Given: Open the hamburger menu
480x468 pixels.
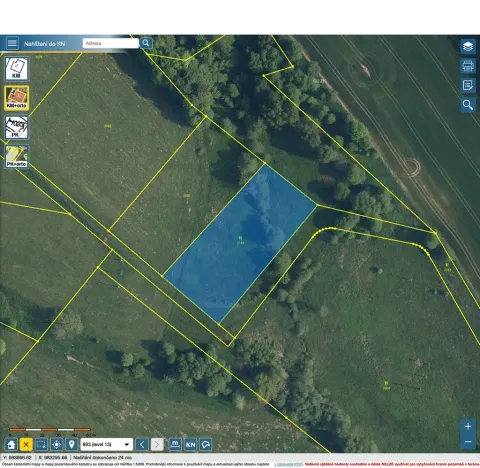Looking at the screenshot, I should [x=12, y=43].
